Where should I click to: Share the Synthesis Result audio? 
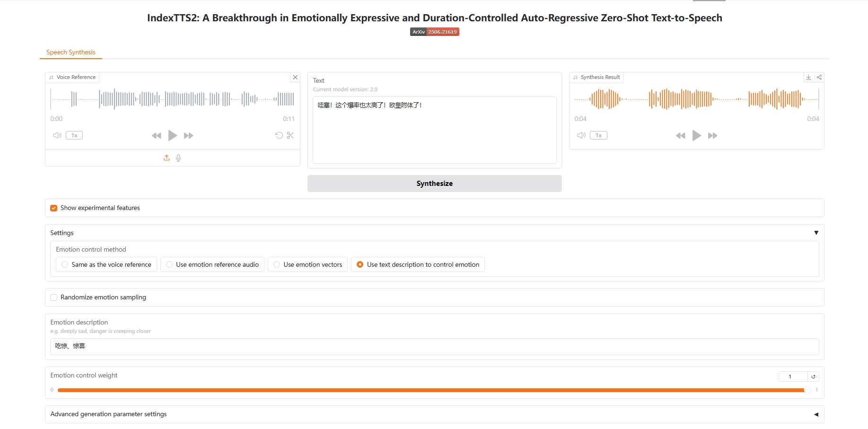(819, 77)
